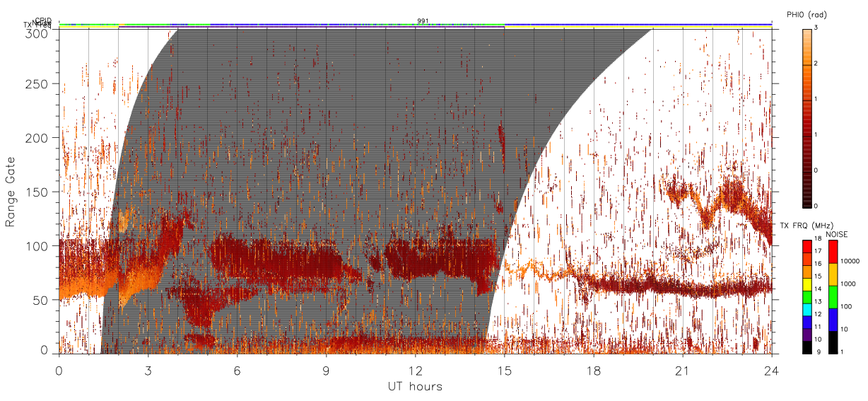Click the PHI0 colorbar label '2'

[817, 64]
